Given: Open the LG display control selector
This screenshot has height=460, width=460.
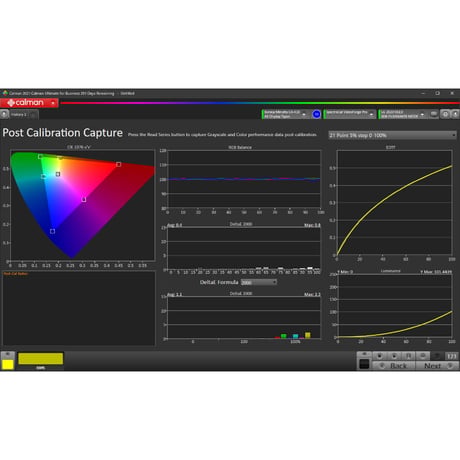Looking at the screenshot, I should (403, 114).
